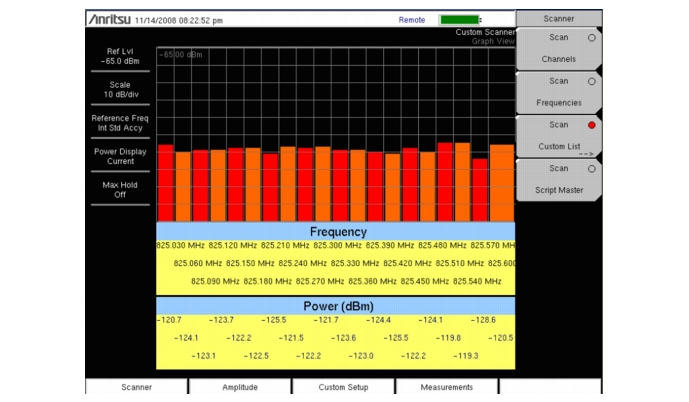The width and height of the screenshot is (689, 402).
Task: Click the Anritsu logo
Action: tap(109, 19)
